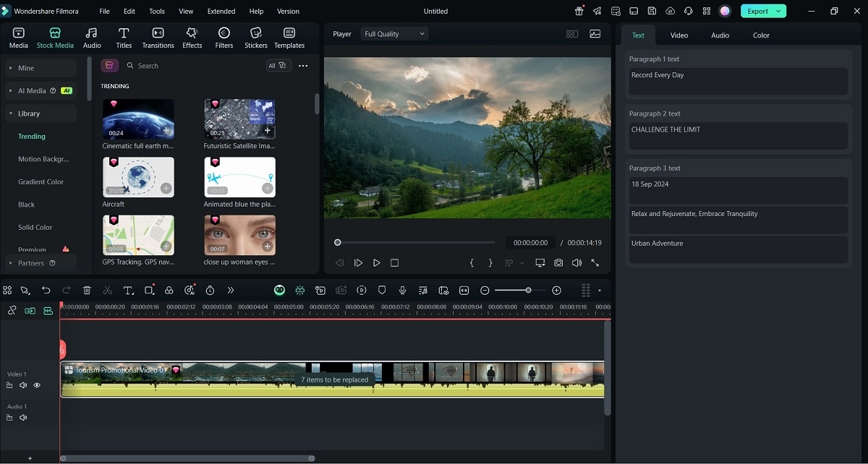Mute the Audio 1 track
Screen dimensions: 868x464
(23, 418)
